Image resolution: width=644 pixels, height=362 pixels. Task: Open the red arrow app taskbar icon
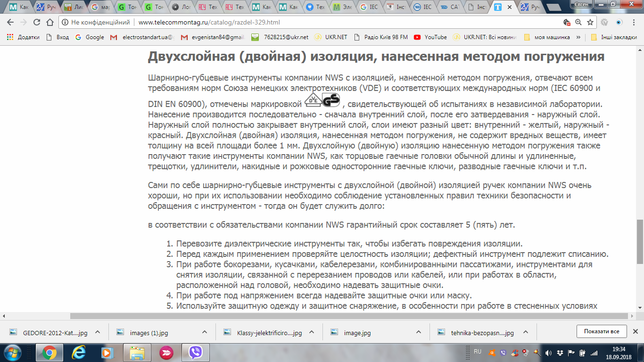(x=166, y=352)
